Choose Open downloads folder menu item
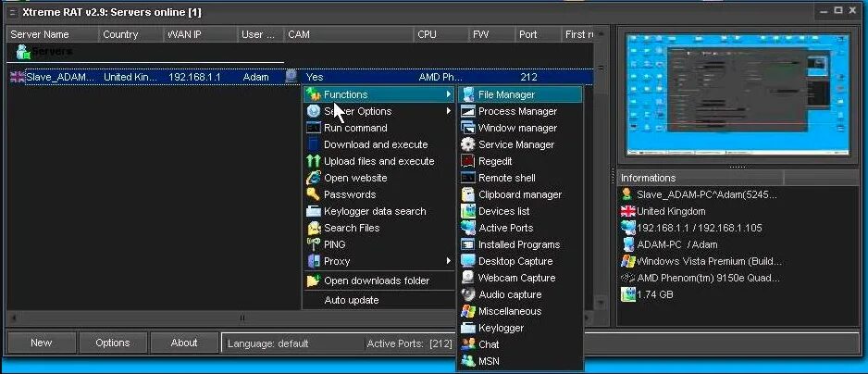 [x=378, y=280]
